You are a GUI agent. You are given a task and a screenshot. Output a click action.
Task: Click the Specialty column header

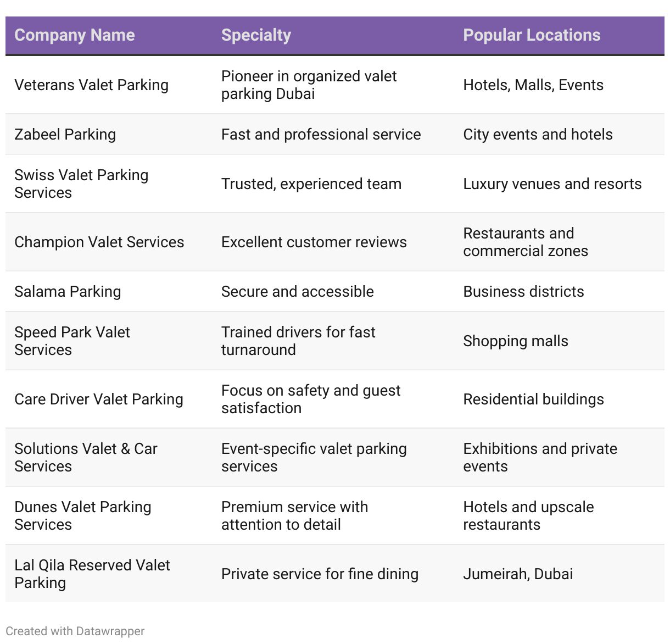256,35
